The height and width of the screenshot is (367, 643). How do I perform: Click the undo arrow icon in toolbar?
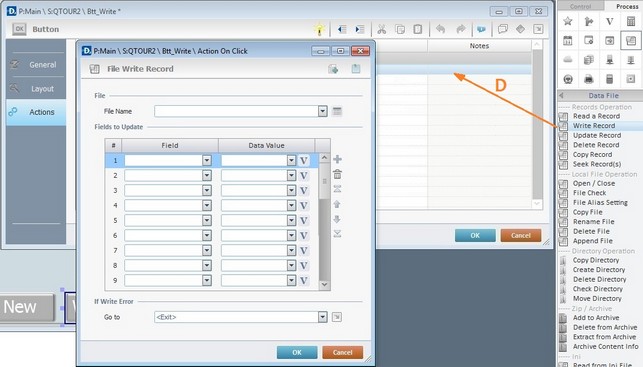coord(440,29)
